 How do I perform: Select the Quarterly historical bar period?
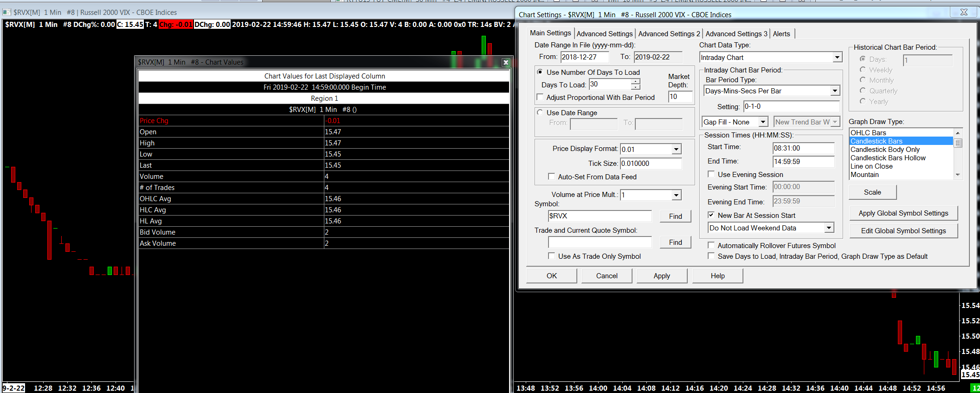point(863,91)
